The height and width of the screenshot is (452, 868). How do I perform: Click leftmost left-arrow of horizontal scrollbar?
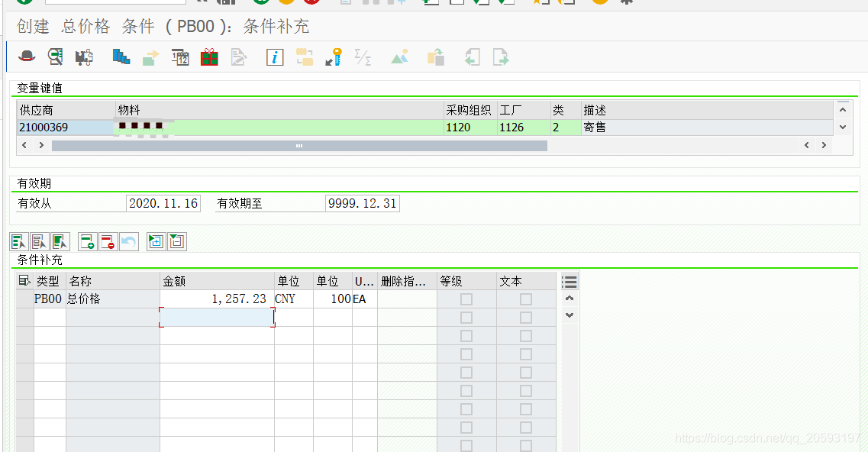(x=24, y=145)
